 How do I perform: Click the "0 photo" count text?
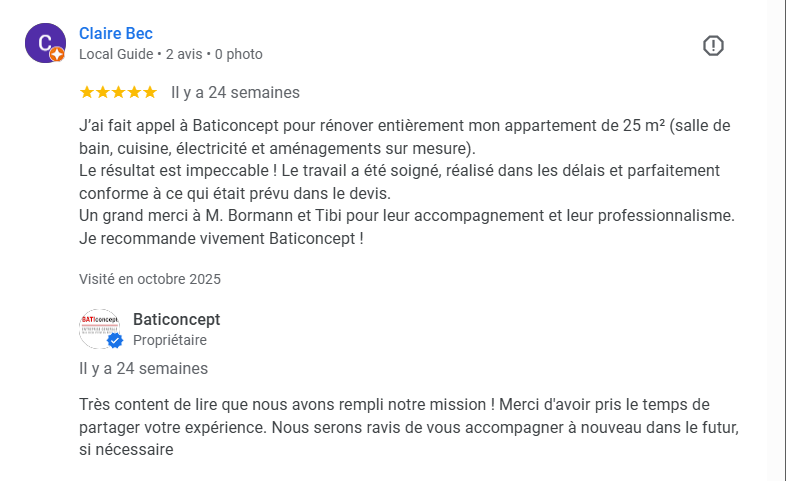(x=239, y=54)
